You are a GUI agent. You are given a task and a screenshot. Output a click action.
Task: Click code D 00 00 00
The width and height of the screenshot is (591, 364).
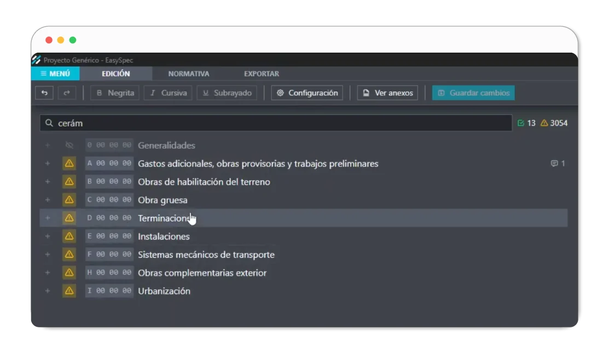(109, 218)
